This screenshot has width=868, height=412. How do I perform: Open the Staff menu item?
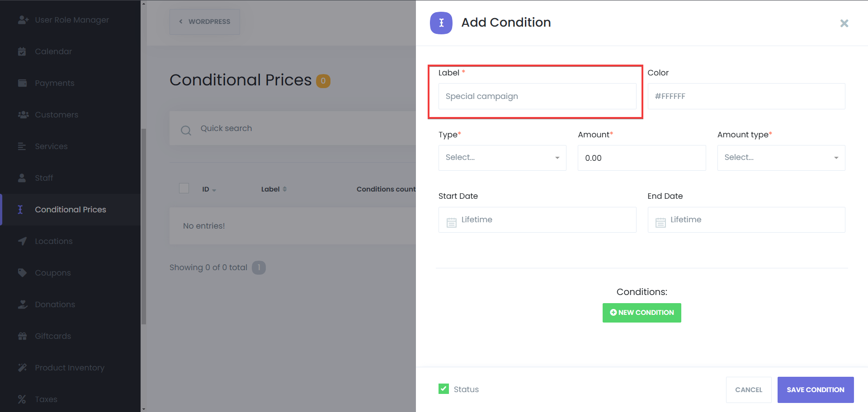[44, 178]
